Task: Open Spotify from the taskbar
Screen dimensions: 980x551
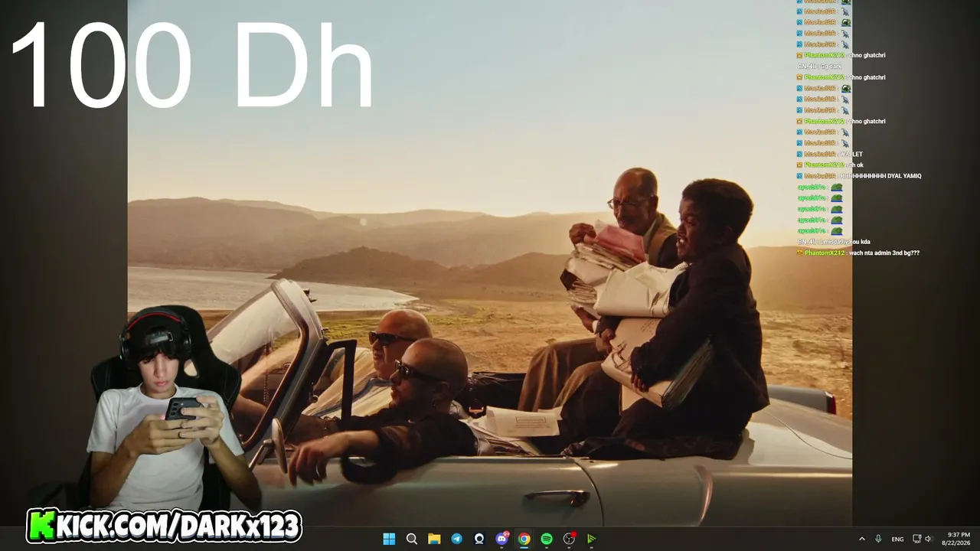Action: 547,539
